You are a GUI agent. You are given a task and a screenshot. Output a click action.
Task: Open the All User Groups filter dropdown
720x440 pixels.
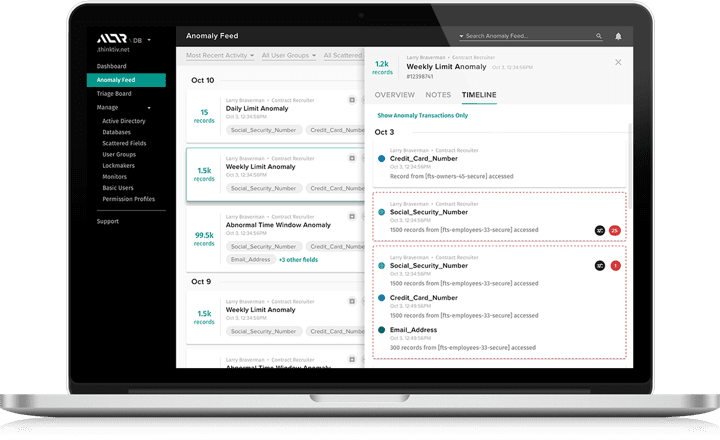(x=286, y=56)
